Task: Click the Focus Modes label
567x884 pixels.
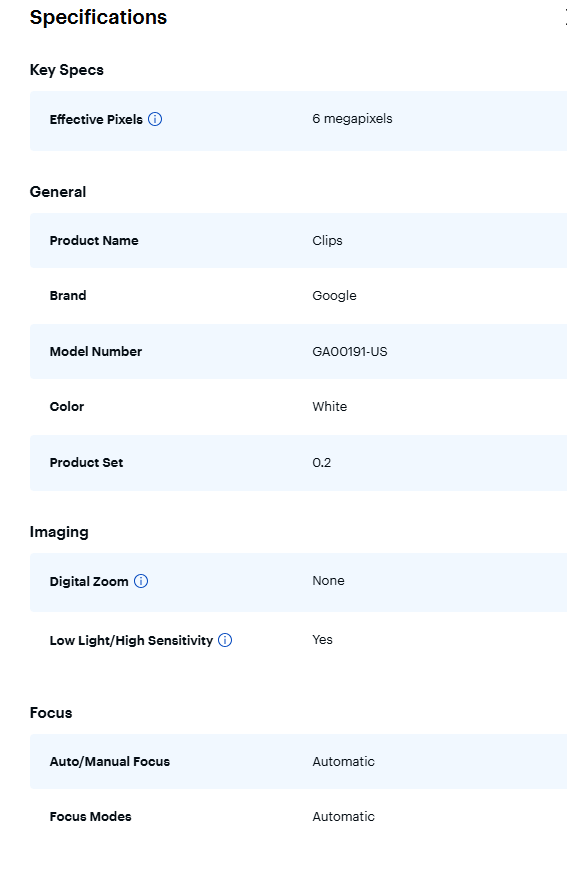Action: pyautogui.click(x=91, y=817)
